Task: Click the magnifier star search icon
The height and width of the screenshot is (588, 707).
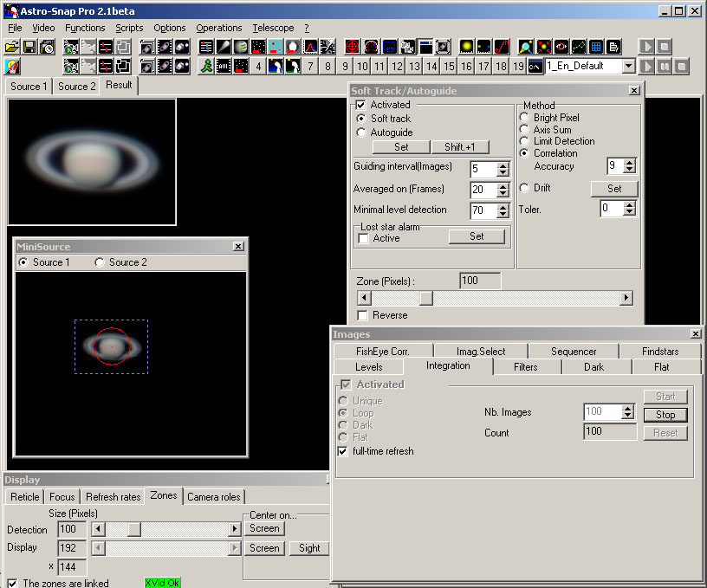Action: [526, 47]
